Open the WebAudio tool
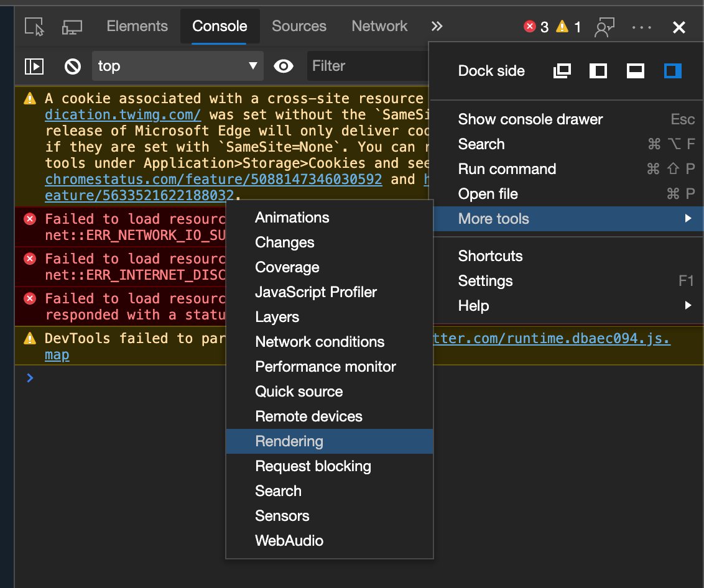The image size is (704, 588). click(330, 541)
